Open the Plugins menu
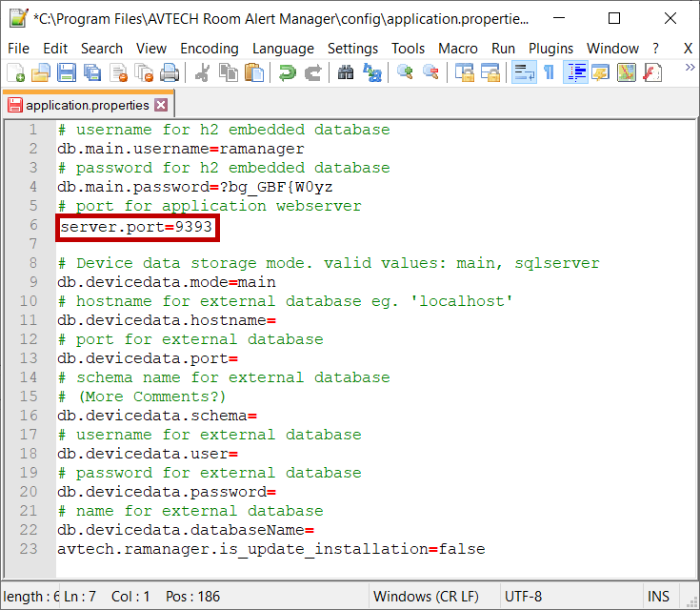Image resolution: width=700 pixels, height=610 pixels. (550, 49)
